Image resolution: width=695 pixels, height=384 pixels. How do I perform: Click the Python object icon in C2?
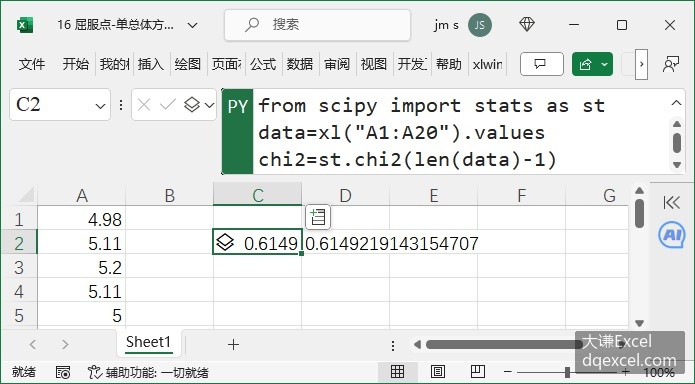225,243
